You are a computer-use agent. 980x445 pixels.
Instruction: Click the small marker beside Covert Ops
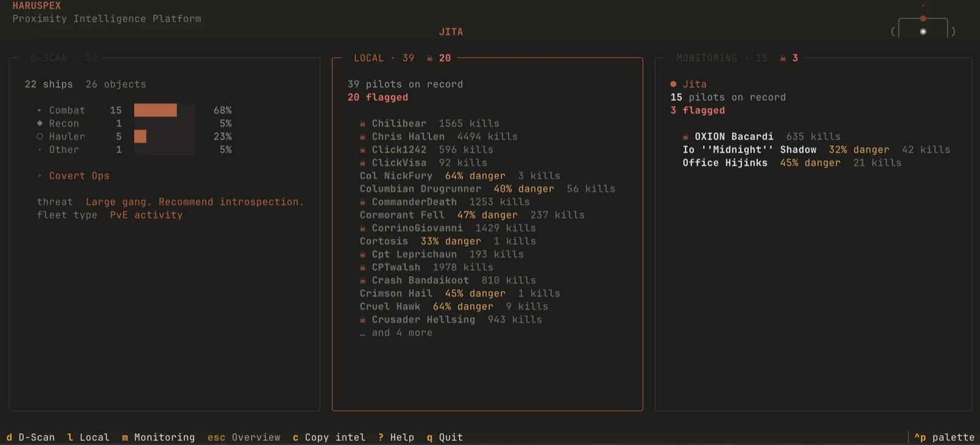[x=40, y=176]
